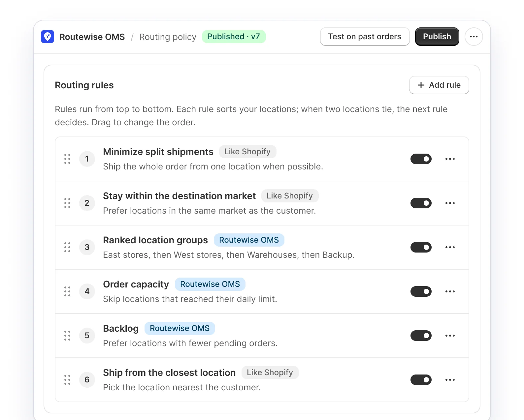Add a new routing rule
Viewport: 524px width, 420px height.
[x=439, y=85]
